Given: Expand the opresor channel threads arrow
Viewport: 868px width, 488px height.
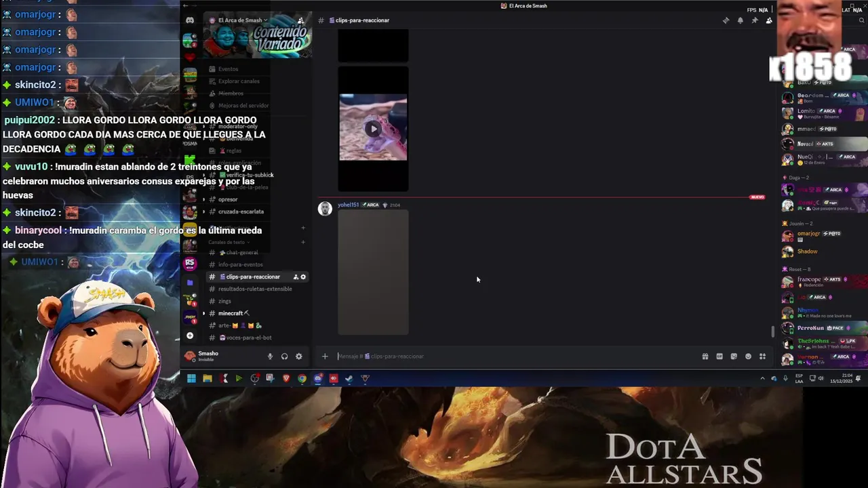Looking at the screenshot, I should tap(204, 199).
